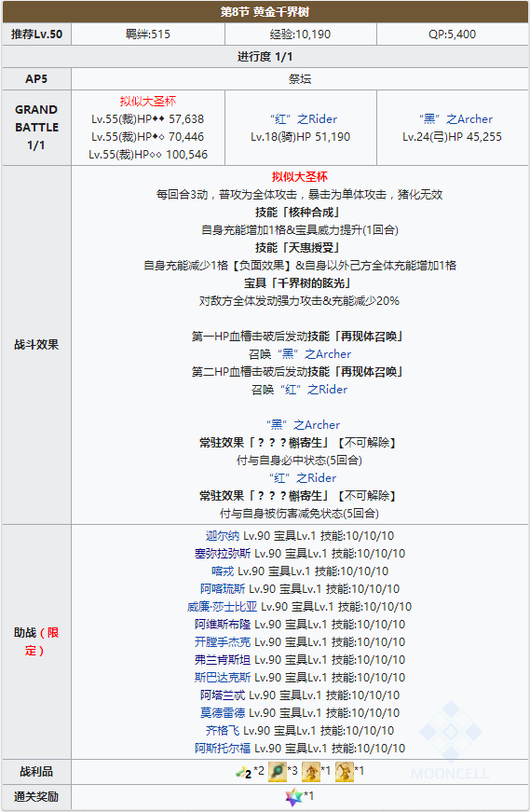Open support servant 喀戎 link
This screenshot has width=530, height=812.
click(223, 571)
